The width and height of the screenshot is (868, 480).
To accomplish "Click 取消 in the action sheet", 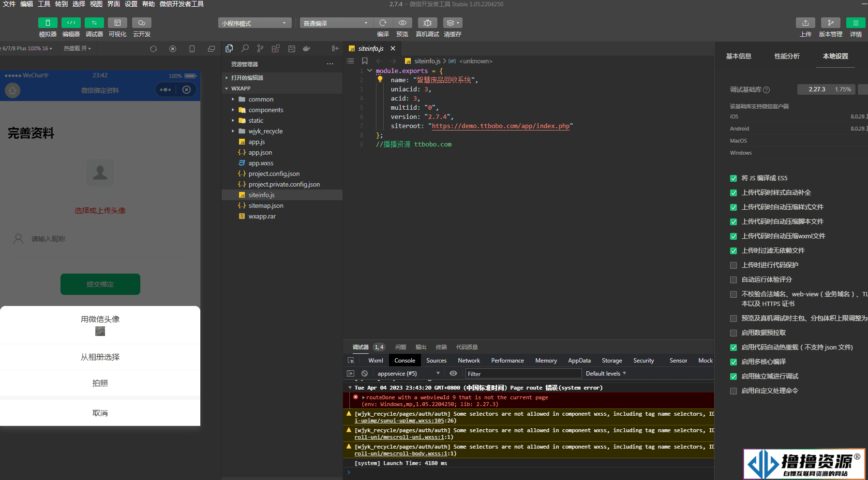I will (100, 413).
